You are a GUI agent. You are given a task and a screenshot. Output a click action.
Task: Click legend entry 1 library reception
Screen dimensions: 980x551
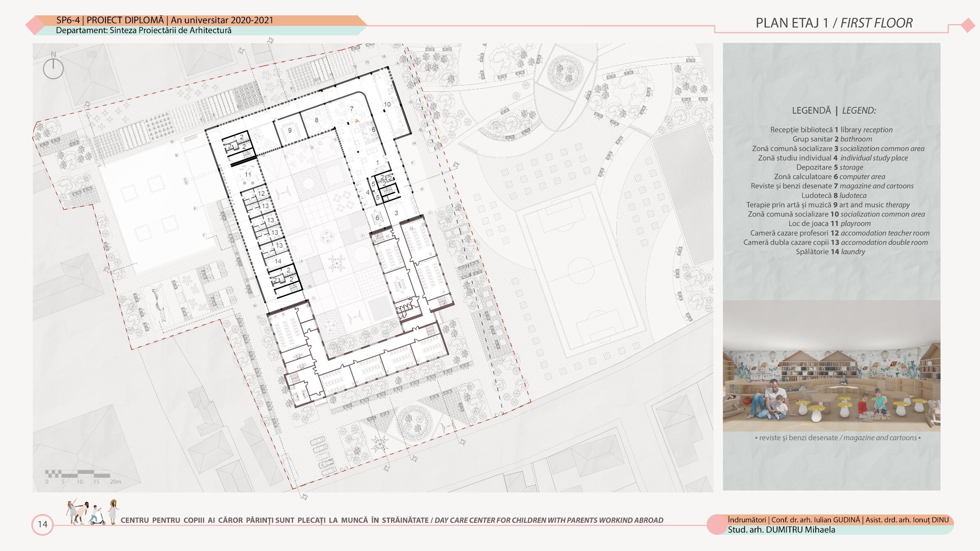pyautogui.click(x=831, y=130)
